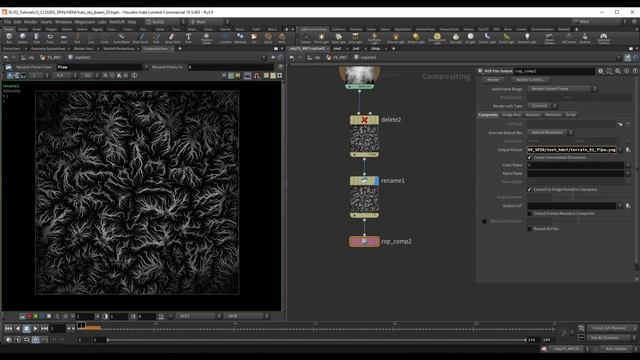Jump to first frame in playbar
The height and width of the screenshot is (360, 640).
[x=8, y=328]
